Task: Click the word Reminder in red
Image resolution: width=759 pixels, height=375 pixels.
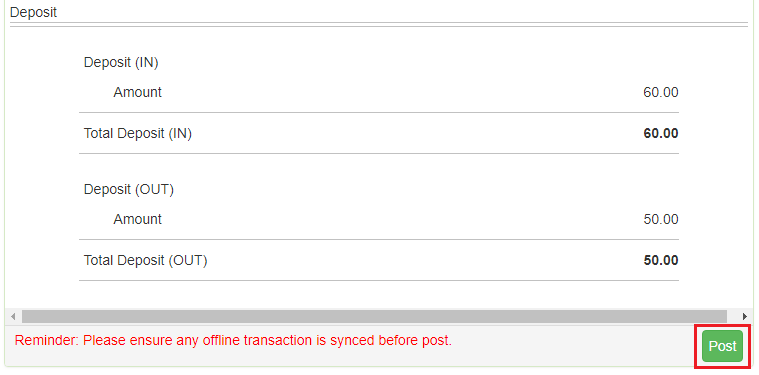Action: 46,341
